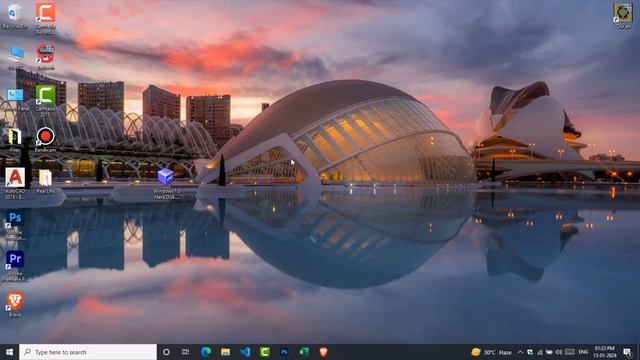The height and width of the screenshot is (360, 640).
Task: Open the volume speaker icon in tray
Action: coord(559,352)
